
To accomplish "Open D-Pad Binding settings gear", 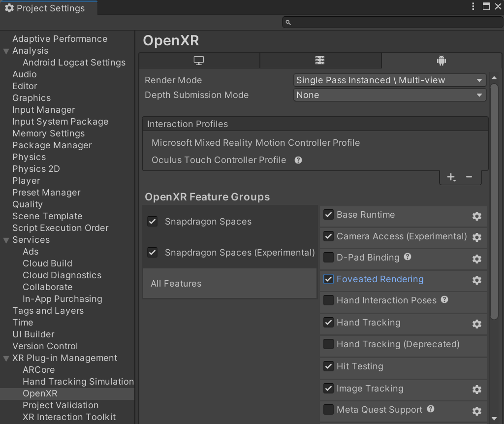I will coord(476,259).
